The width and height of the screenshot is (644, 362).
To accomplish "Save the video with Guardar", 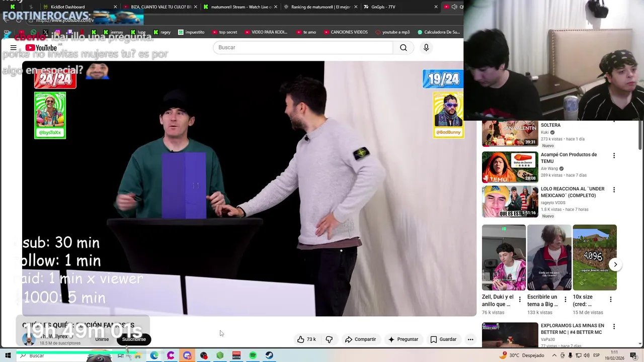I will coord(443,339).
